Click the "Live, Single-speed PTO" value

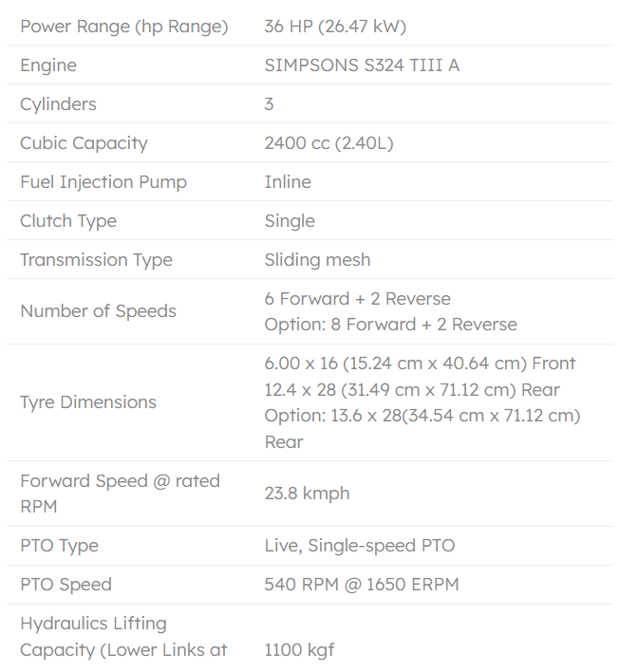359,546
